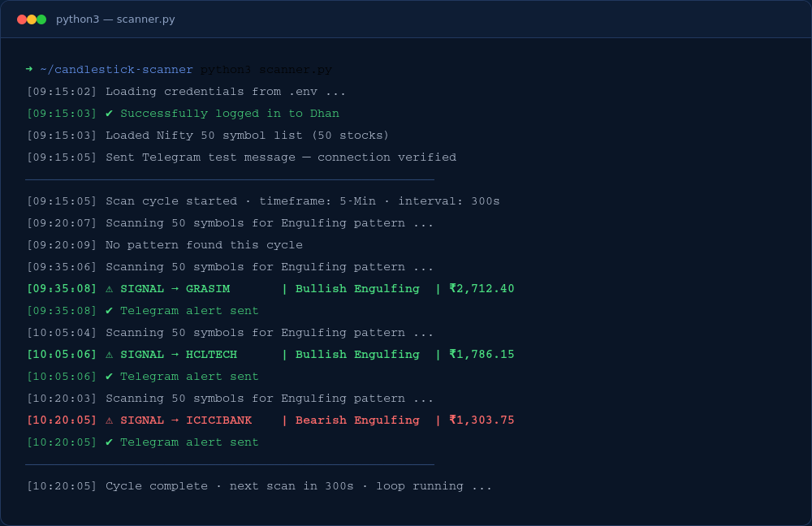Click the red [10:20:05] timestamp

point(62,420)
